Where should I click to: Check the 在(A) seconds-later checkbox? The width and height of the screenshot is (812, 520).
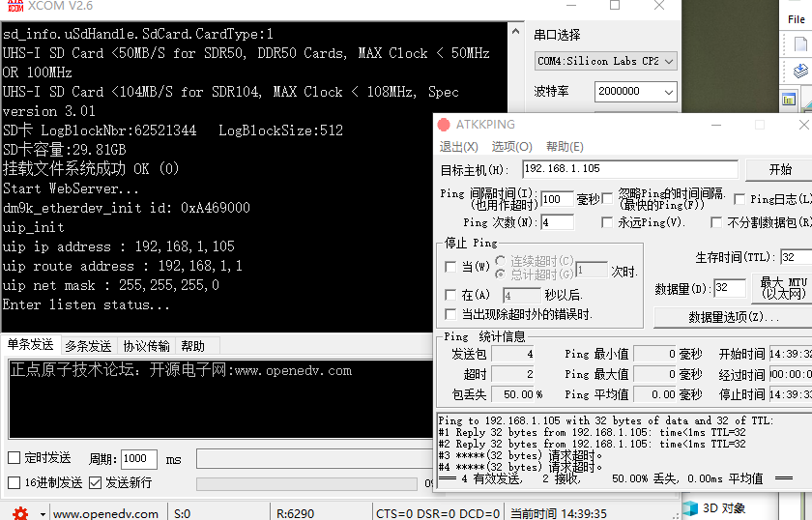point(450,295)
